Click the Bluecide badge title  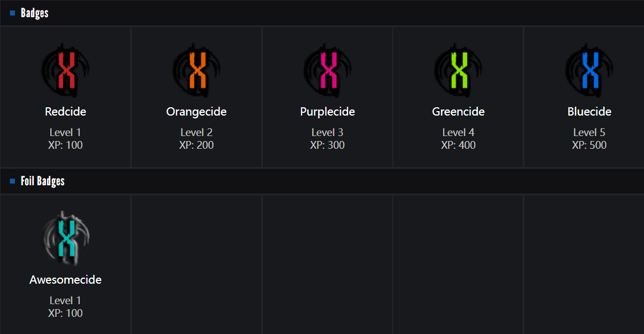click(x=589, y=112)
